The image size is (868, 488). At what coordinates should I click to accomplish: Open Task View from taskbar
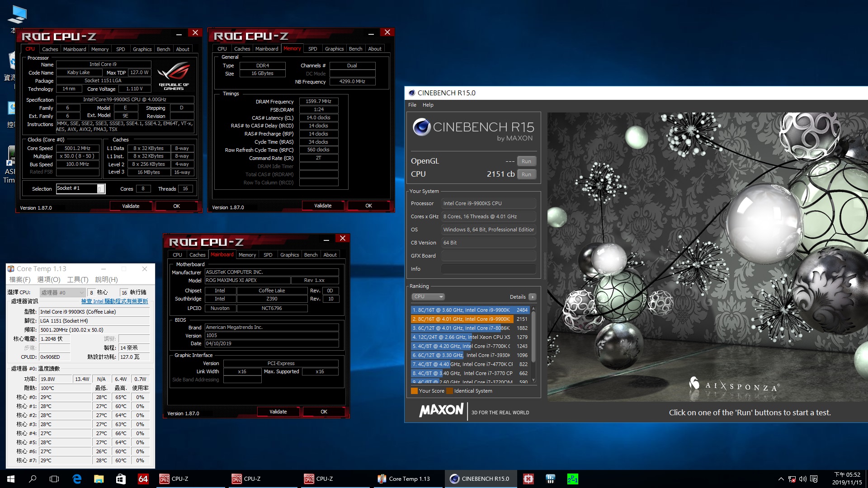[54, 479]
